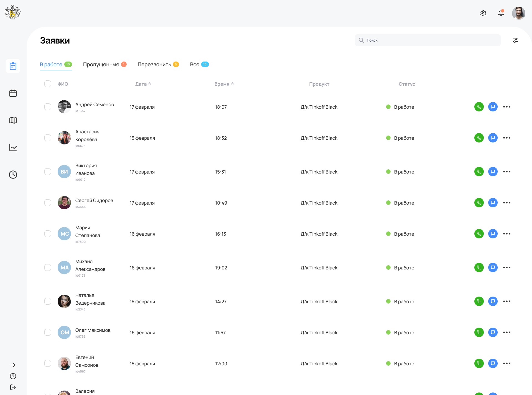Open the analytics chart icon in sidebar

13,147
